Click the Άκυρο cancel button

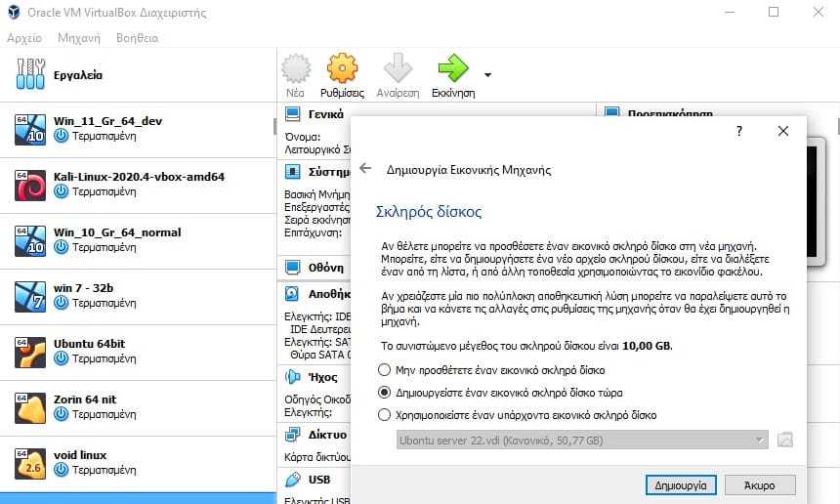coord(760,485)
